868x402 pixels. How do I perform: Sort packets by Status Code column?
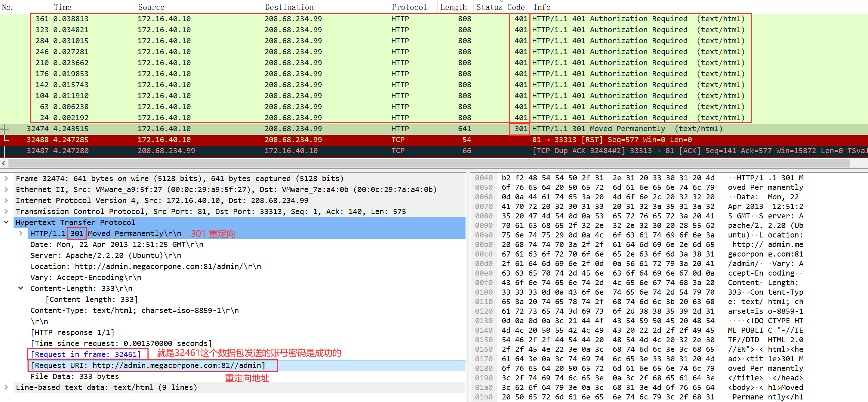[500, 7]
